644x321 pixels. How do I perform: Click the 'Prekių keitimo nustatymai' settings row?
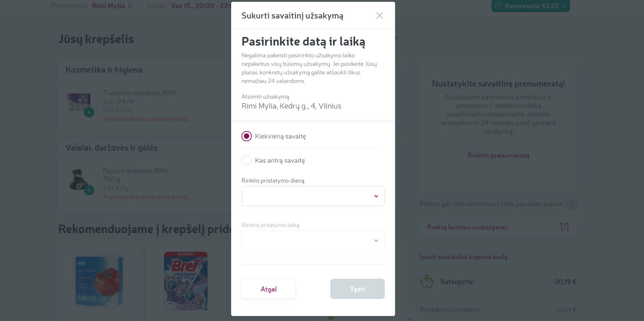click(467, 227)
